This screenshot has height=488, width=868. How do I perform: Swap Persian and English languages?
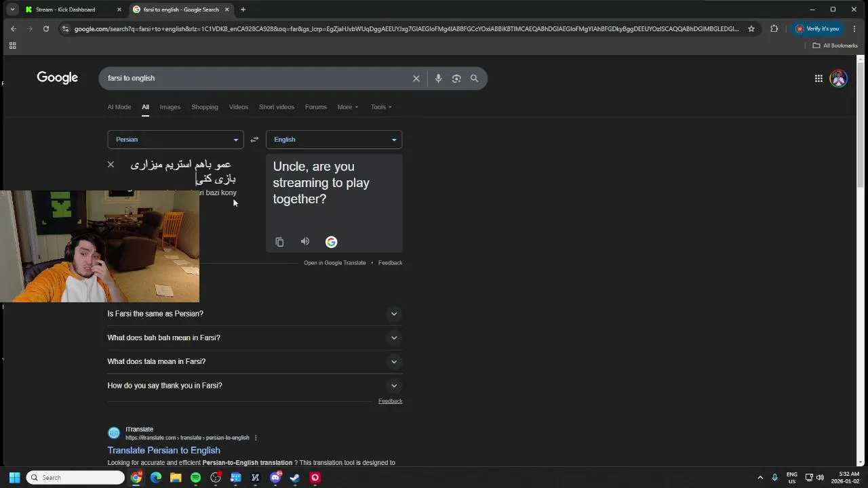(x=254, y=140)
